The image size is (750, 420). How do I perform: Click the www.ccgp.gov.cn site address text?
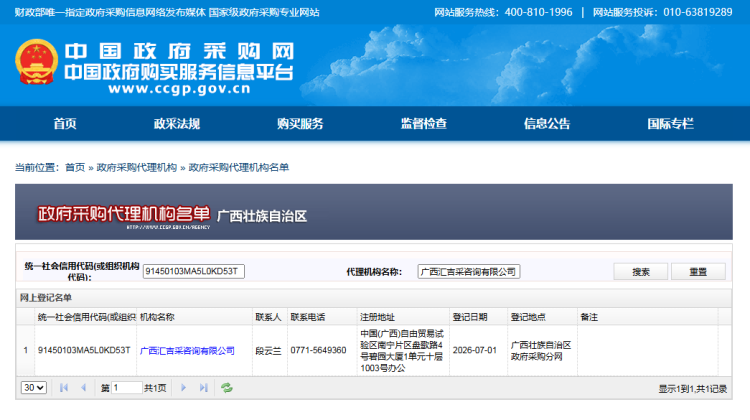[x=179, y=89]
